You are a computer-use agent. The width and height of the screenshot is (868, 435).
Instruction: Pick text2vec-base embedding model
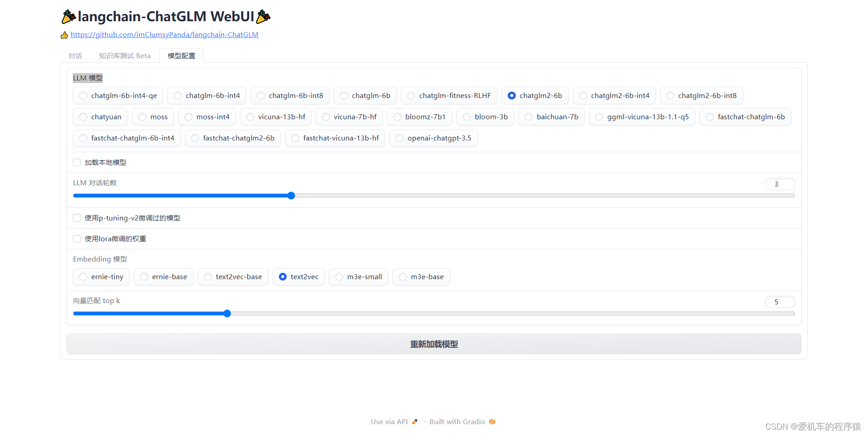click(233, 277)
